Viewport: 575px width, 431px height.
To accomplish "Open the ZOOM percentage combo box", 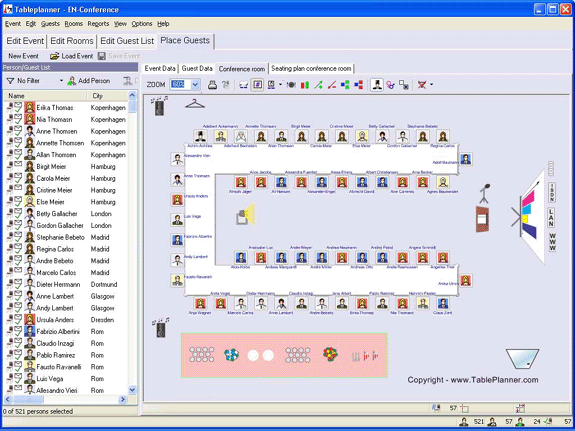I will tap(184, 85).
